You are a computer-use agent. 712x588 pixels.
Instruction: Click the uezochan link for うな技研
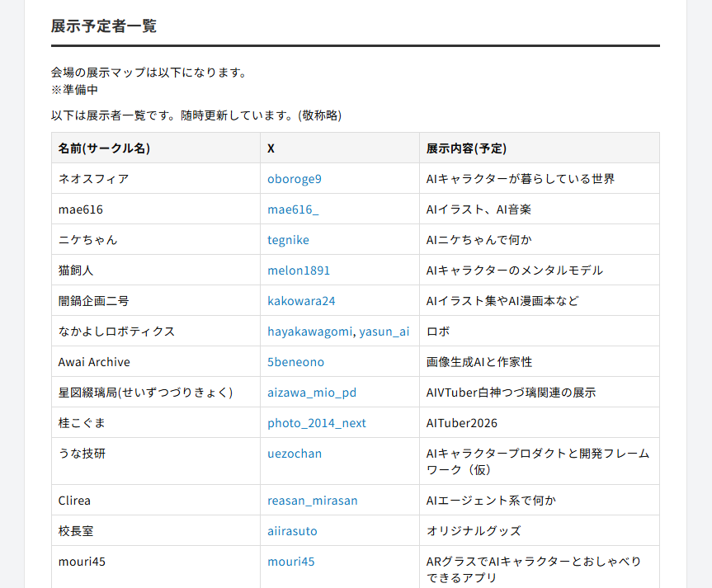(x=294, y=453)
